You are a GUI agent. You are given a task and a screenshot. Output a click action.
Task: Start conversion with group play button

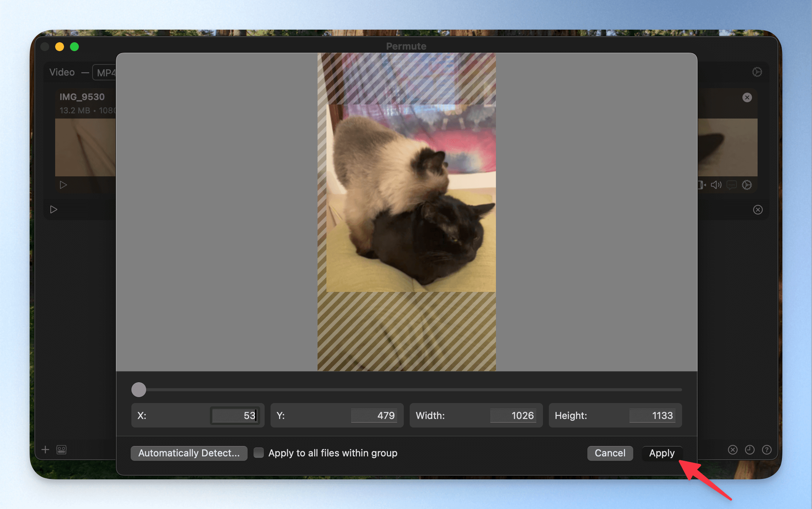pyautogui.click(x=54, y=210)
